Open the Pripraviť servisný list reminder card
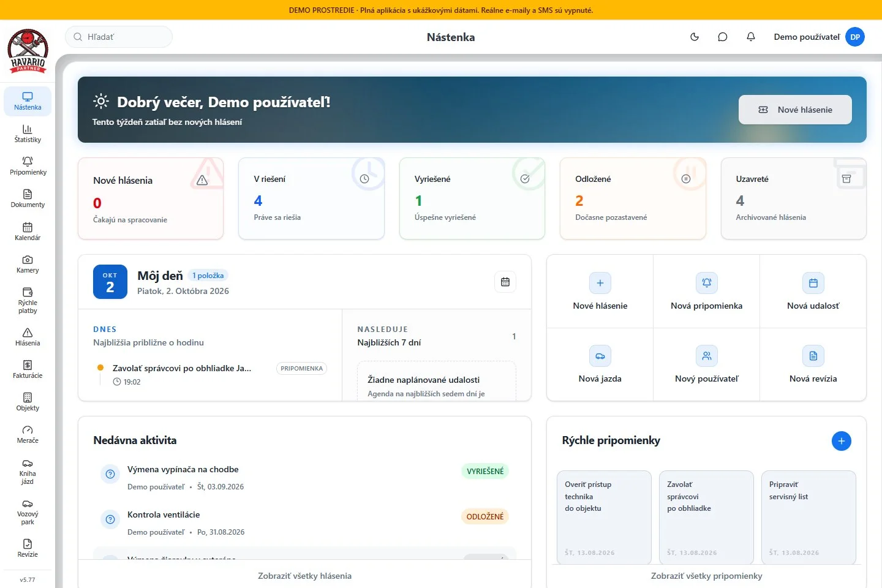Image resolution: width=882 pixels, height=588 pixels. click(809, 518)
